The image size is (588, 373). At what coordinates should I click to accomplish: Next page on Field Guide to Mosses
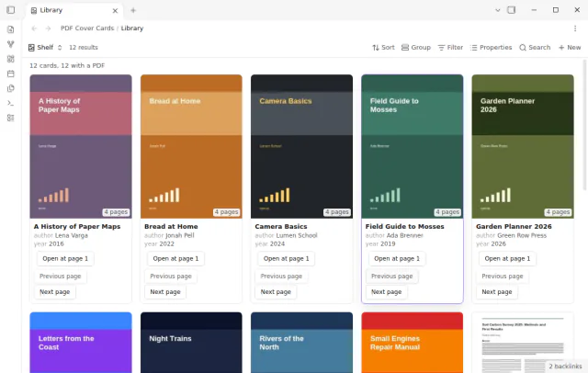click(x=386, y=291)
